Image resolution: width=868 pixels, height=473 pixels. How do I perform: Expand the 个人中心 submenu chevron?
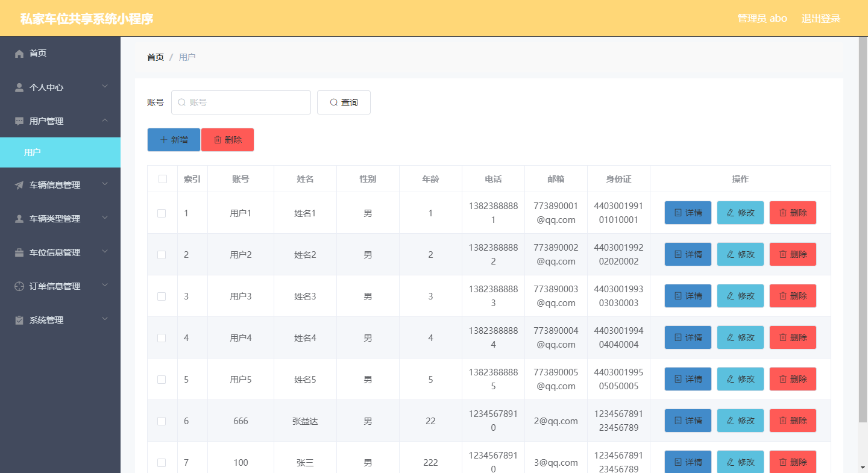(105, 87)
